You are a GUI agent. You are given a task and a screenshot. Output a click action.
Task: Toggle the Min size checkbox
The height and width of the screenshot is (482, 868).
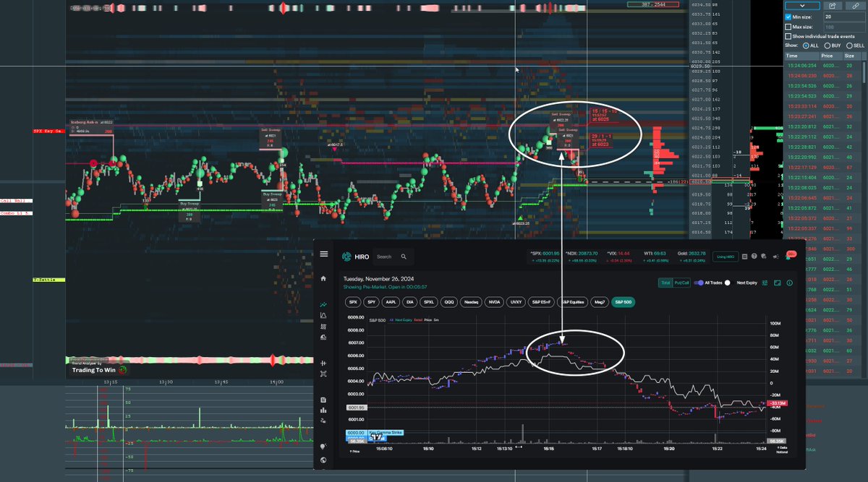point(788,17)
